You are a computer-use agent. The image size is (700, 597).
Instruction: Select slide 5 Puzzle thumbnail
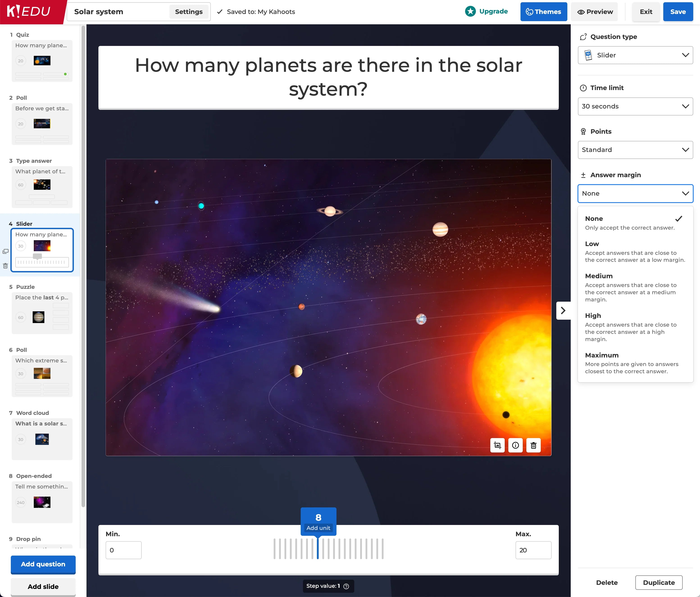[x=42, y=313]
